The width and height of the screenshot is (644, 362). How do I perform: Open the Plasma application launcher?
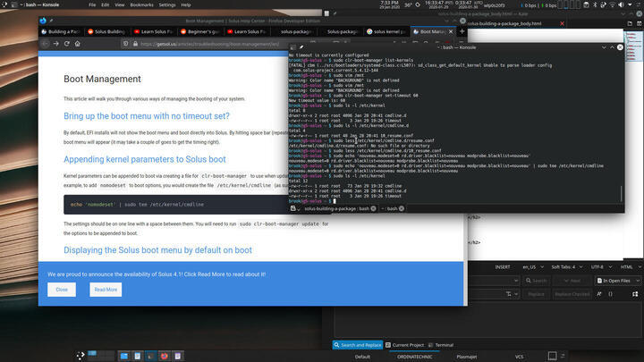pos(80,356)
